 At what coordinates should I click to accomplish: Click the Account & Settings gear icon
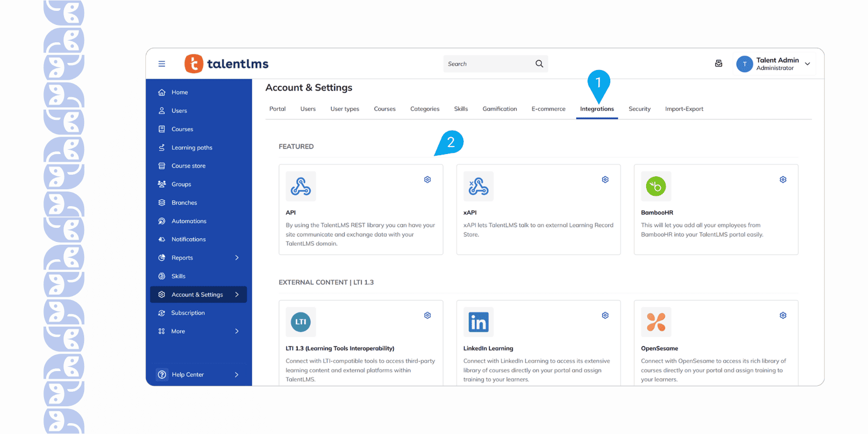click(162, 295)
